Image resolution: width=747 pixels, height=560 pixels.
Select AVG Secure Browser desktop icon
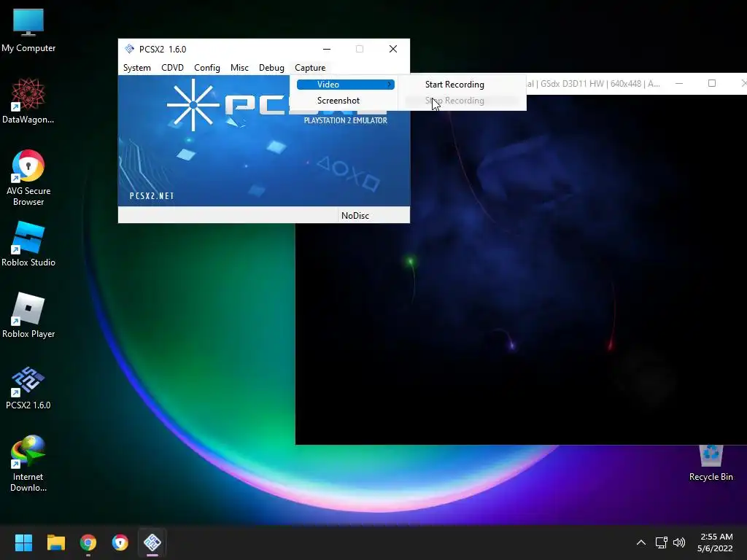click(x=28, y=178)
